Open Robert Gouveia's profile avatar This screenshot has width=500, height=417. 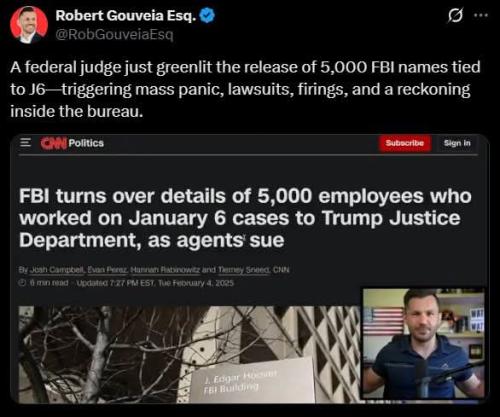(29, 25)
